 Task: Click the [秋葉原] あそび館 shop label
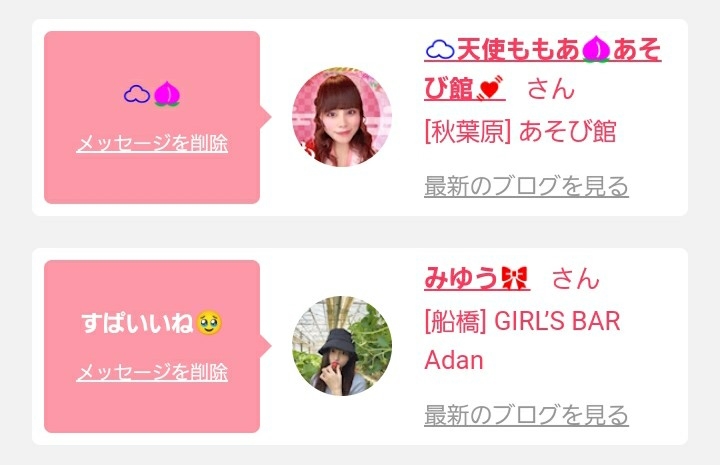[x=520, y=131]
